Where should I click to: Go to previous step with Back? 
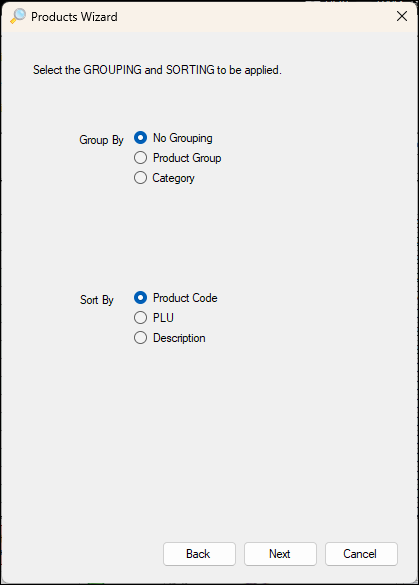click(x=199, y=554)
